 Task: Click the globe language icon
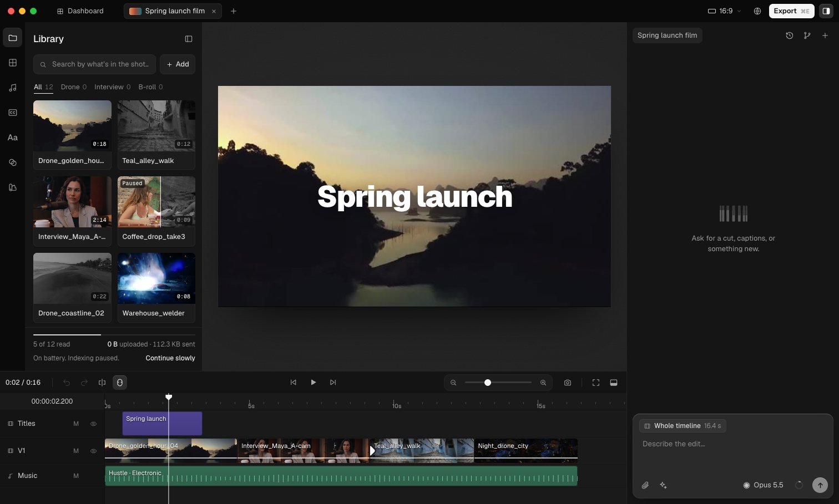pyautogui.click(x=757, y=11)
